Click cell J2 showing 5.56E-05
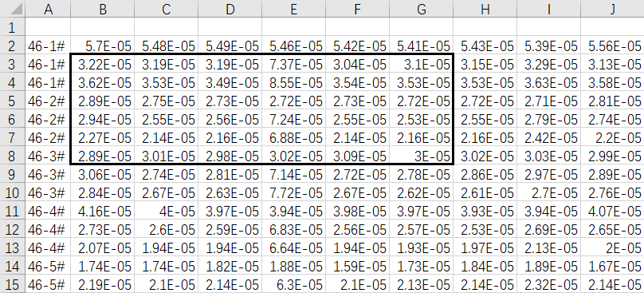Screen dimensions: 644x293 [x=612, y=46]
